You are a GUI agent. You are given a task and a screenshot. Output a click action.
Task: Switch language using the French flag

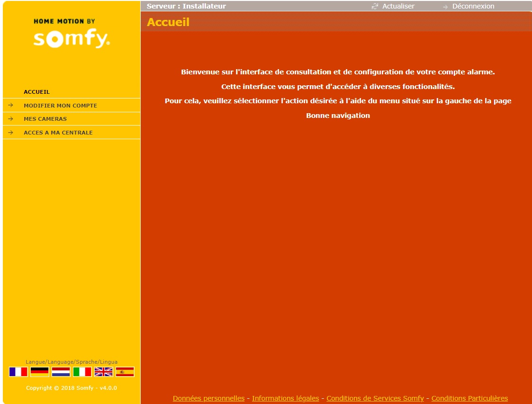[x=18, y=372]
